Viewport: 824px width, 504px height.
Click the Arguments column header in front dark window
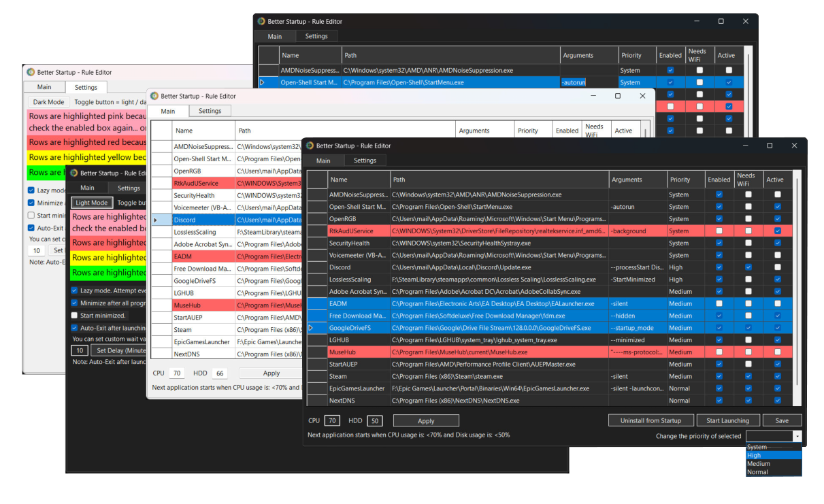638,180
